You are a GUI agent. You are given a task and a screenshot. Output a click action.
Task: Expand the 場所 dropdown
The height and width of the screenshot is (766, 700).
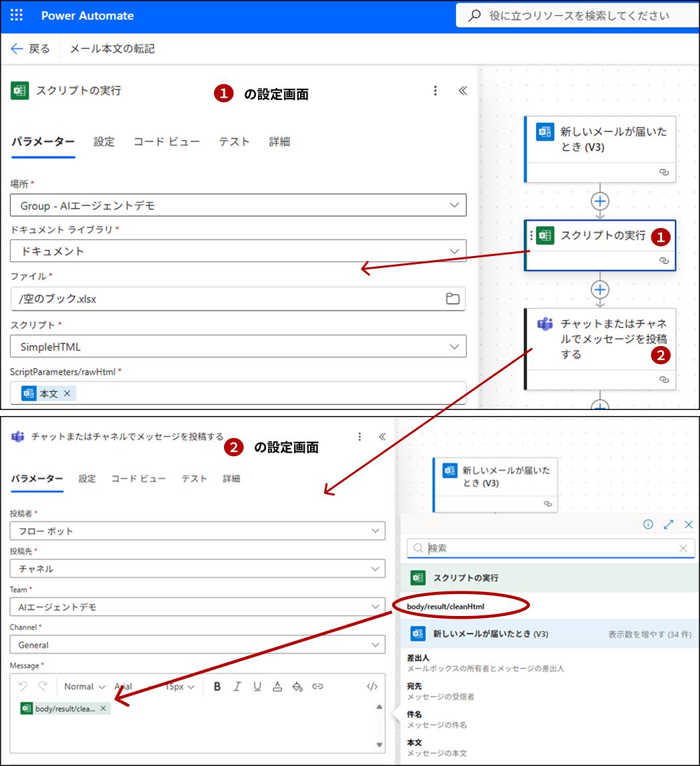point(454,205)
